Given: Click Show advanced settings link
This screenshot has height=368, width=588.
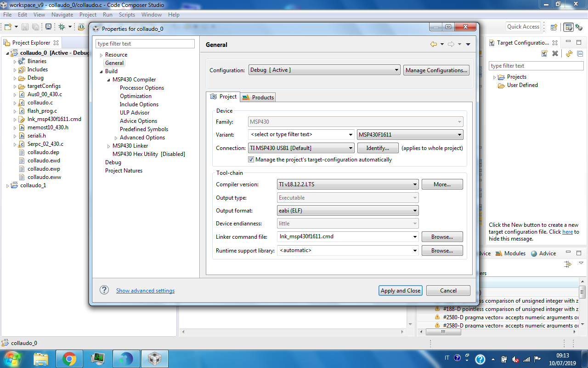Looking at the screenshot, I should point(145,291).
